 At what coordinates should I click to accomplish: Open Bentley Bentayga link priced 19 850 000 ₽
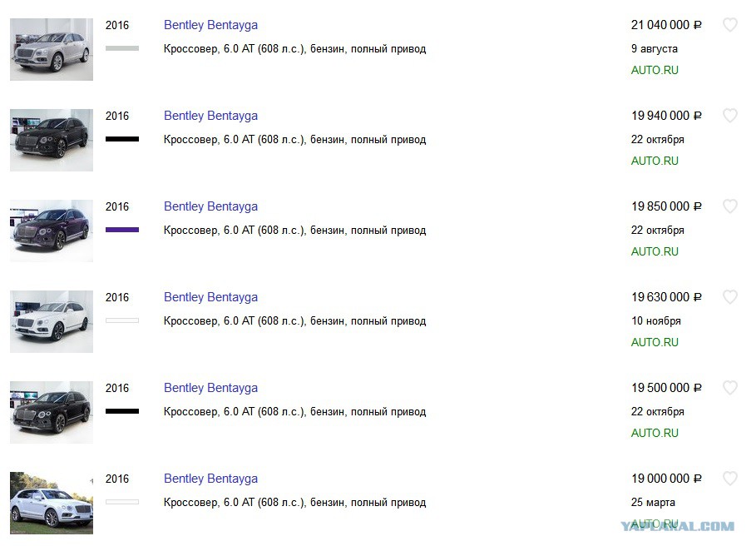tap(210, 206)
